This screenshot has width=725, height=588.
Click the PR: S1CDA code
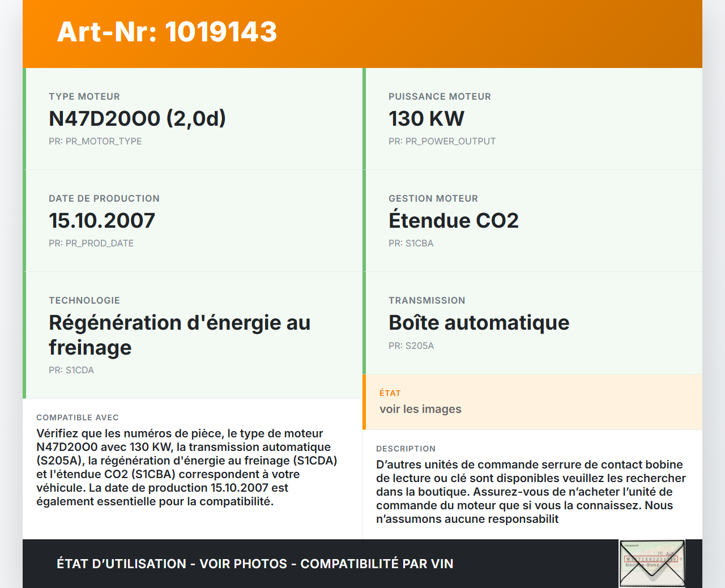71,370
